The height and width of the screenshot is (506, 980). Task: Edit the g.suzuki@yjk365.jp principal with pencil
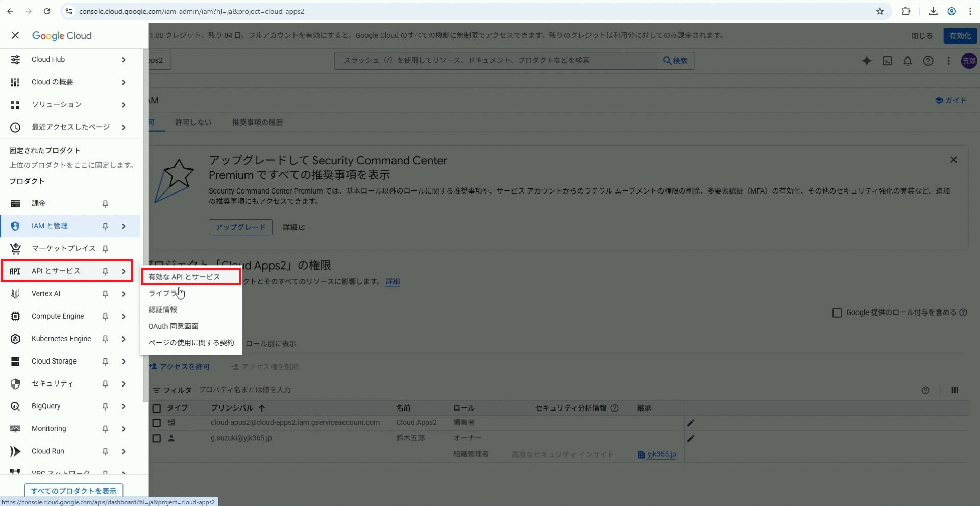pos(691,438)
